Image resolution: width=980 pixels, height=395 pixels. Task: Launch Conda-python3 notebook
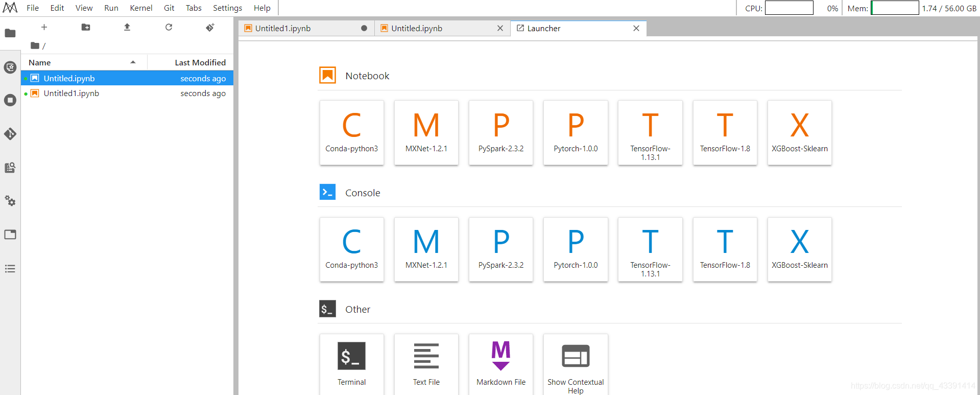click(x=352, y=132)
